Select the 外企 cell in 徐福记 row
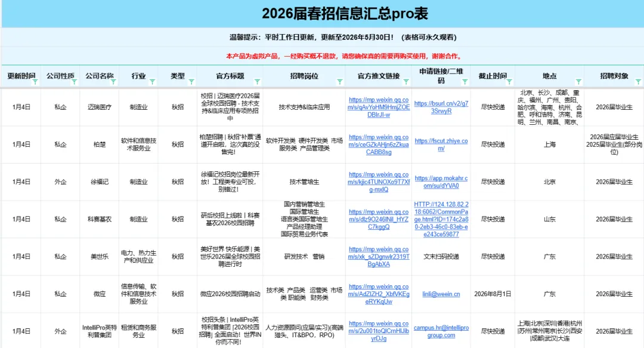Viewport: 644px width, 348px height. point(60,182)
